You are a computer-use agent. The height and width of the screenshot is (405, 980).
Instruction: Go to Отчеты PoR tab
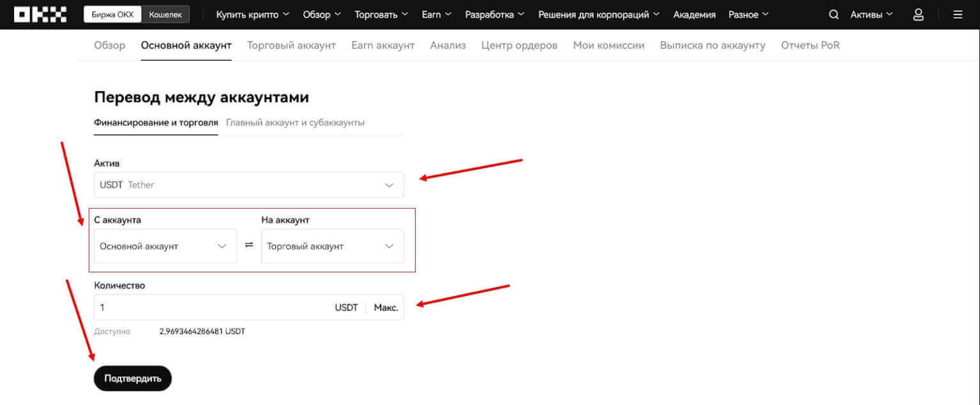(x=810, y=45)
